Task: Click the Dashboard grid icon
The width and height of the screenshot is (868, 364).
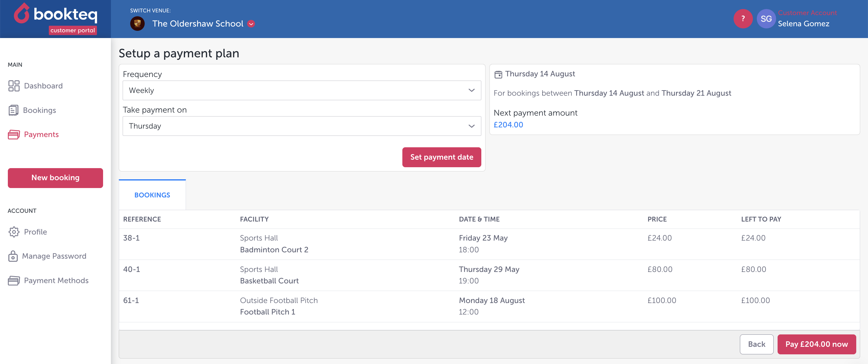Action: [x=14, y=86]
